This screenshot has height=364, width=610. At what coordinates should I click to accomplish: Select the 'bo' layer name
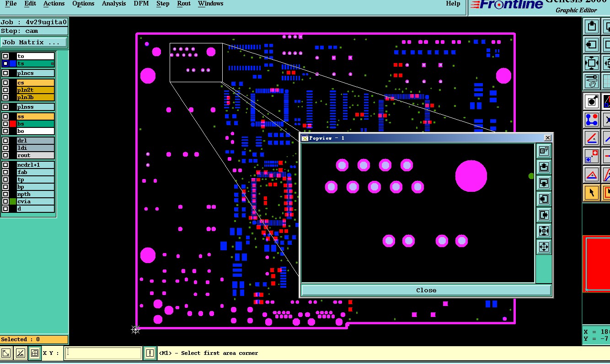tap(35, 132)
